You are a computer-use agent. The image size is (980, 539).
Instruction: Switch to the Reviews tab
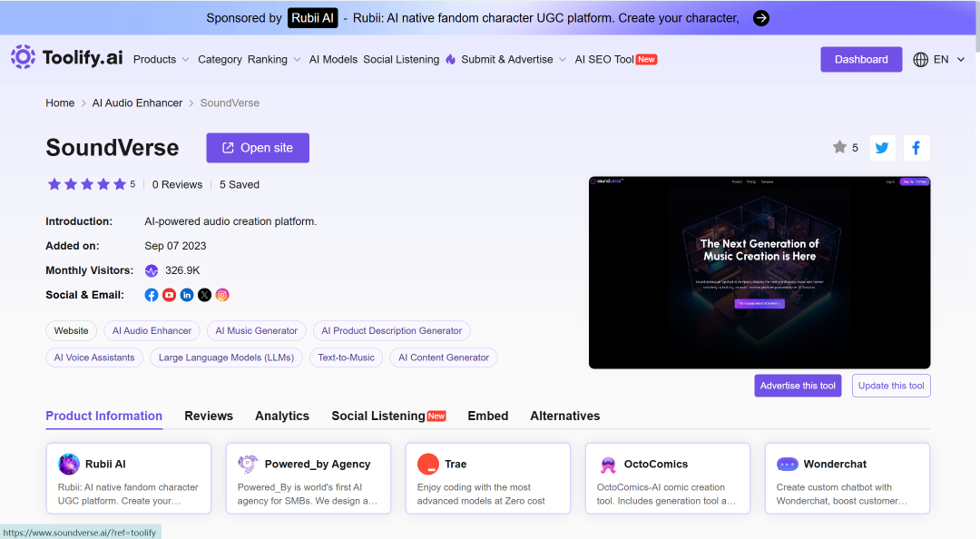[209, 416]
